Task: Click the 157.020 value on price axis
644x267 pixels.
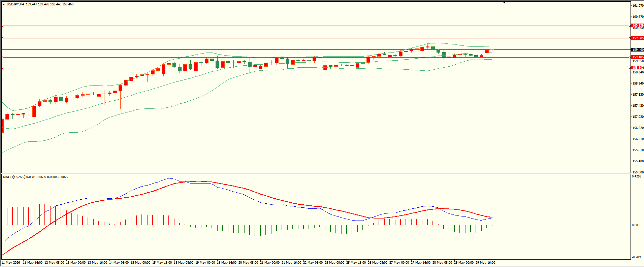Action: click(638, 117)
